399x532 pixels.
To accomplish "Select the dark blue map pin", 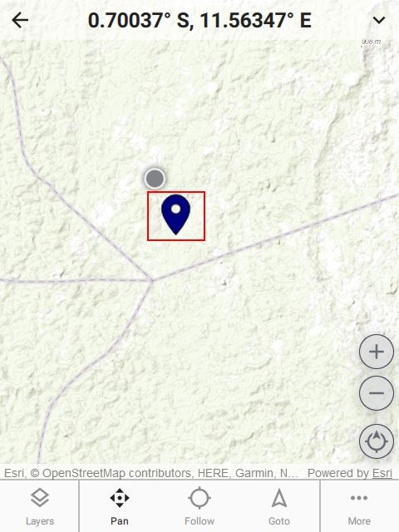I will click(175, 214).
